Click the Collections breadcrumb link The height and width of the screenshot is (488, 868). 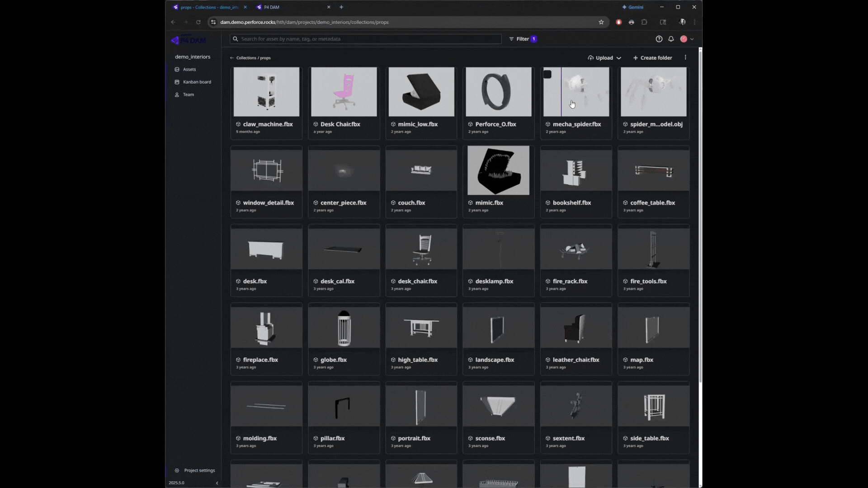pos(246,58)
